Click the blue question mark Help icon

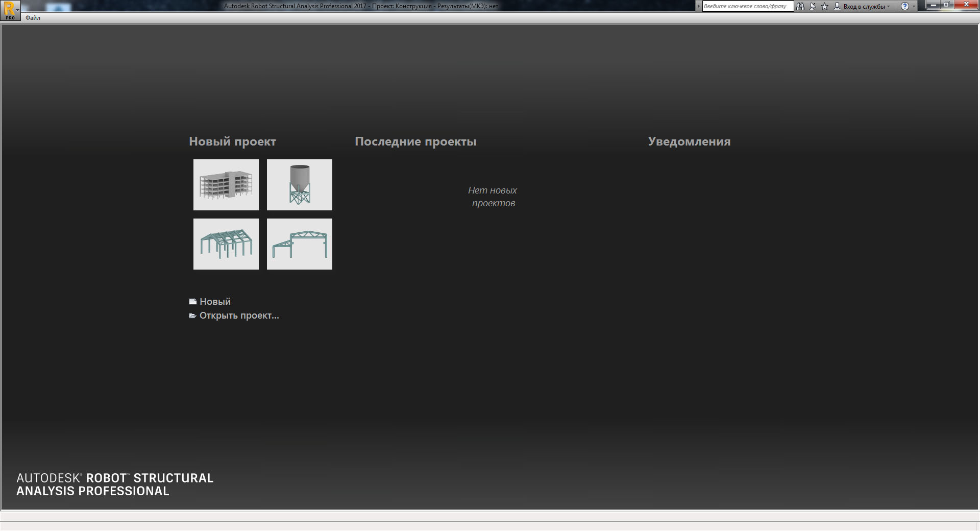(x=904, y=7)
